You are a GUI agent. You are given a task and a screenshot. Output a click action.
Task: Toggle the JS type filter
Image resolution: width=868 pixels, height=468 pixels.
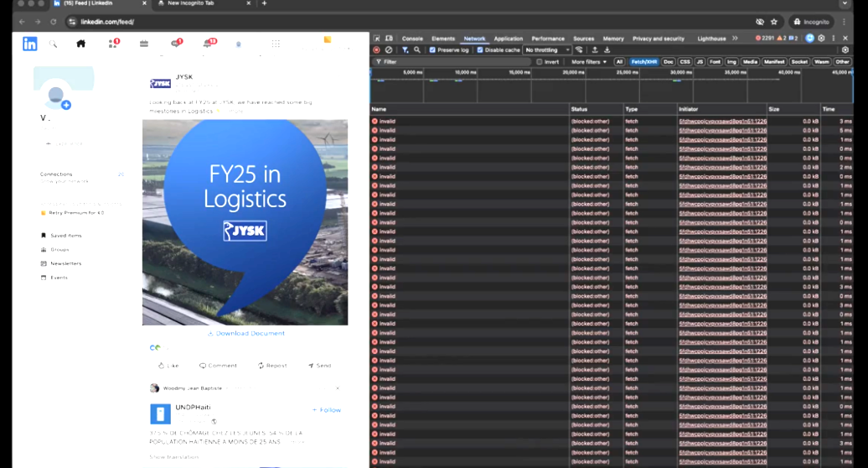click(x=700, y=62)
